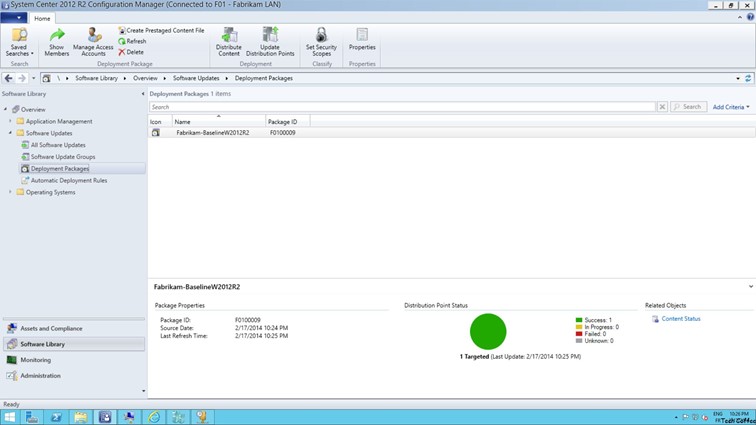This screenshot has width=756, height=425.
Task: Click Software Updates in the breadcrumb
Action: [196, 78]
